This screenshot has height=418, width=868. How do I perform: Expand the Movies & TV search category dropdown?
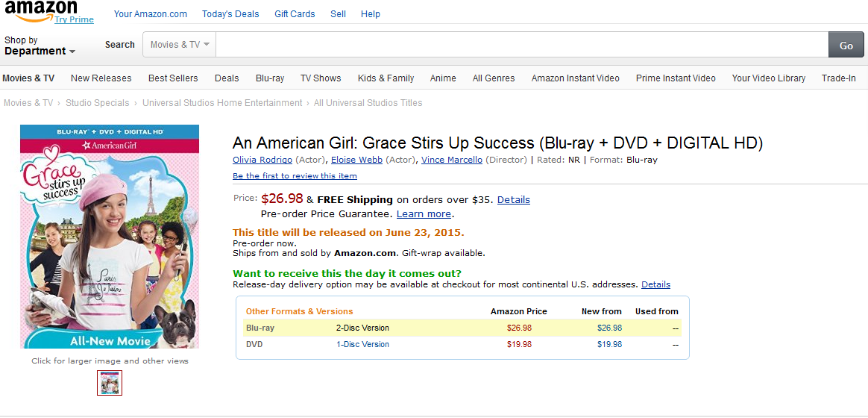(x=179, y=45)
